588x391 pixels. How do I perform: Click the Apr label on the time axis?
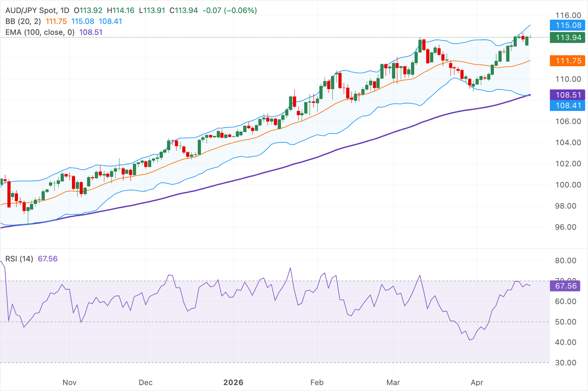click(477, 382)
